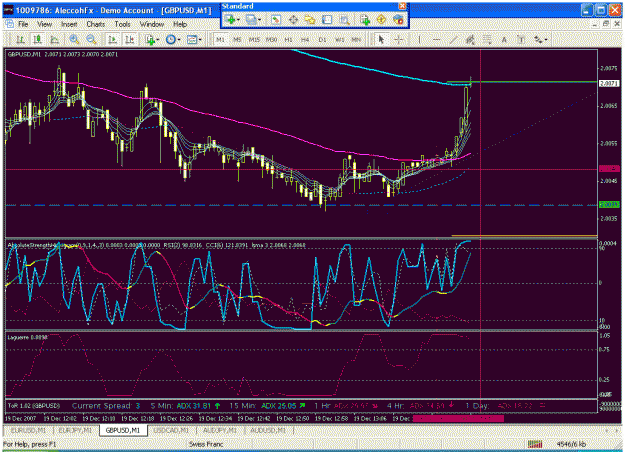625x452 pixels.
Task: Select the D1 timeframe button
Action: tap(322, 40)
